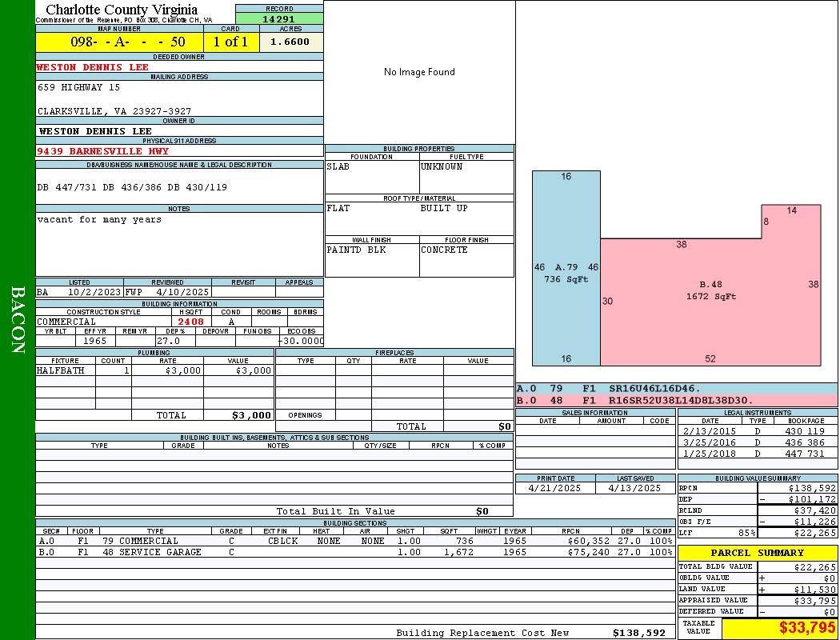840x640 pixels.
Task: Click the "No Image Found" photo placeholder
Action: [419, 72]
